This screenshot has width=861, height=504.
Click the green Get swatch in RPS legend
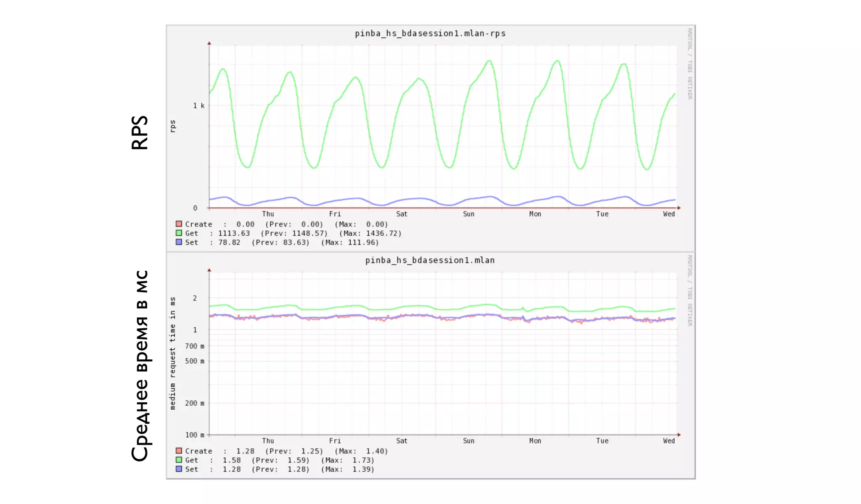click(179, 233)
